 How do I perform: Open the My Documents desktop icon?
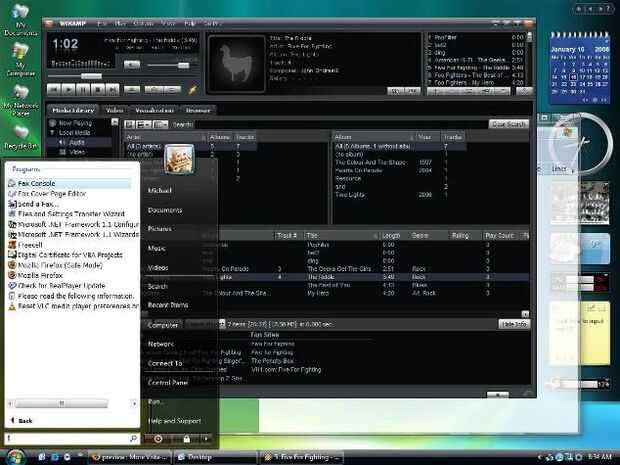(x=21, y=21)
